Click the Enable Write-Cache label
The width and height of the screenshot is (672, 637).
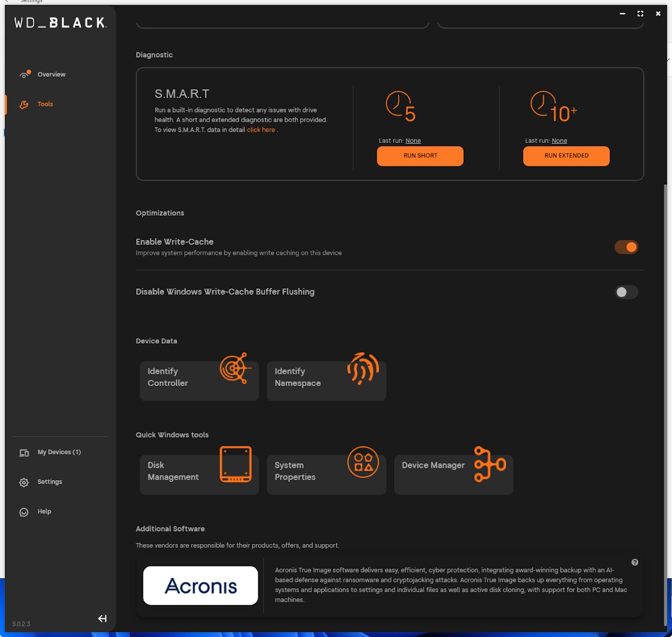(174, 241)
